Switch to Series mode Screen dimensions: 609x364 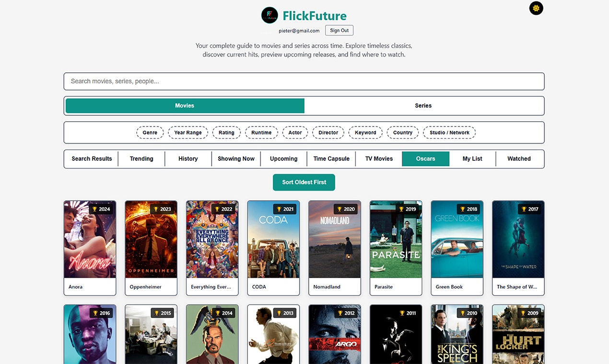tap(423, 105)
